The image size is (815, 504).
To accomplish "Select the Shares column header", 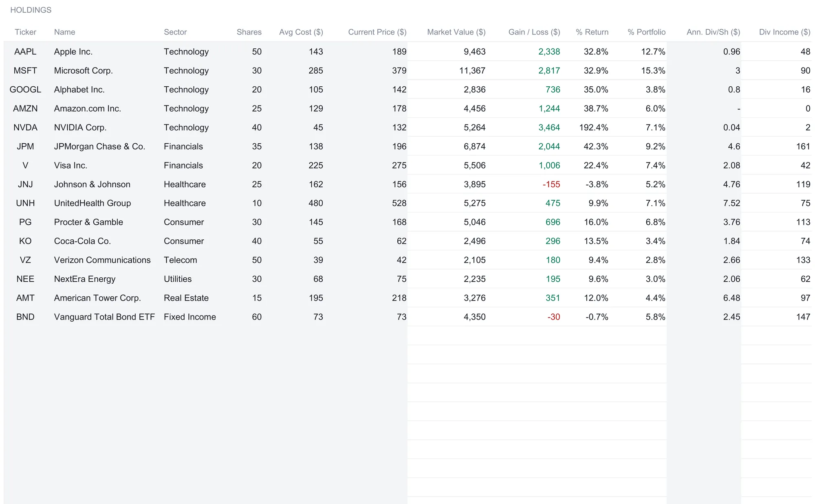I will tap(249, 32).
